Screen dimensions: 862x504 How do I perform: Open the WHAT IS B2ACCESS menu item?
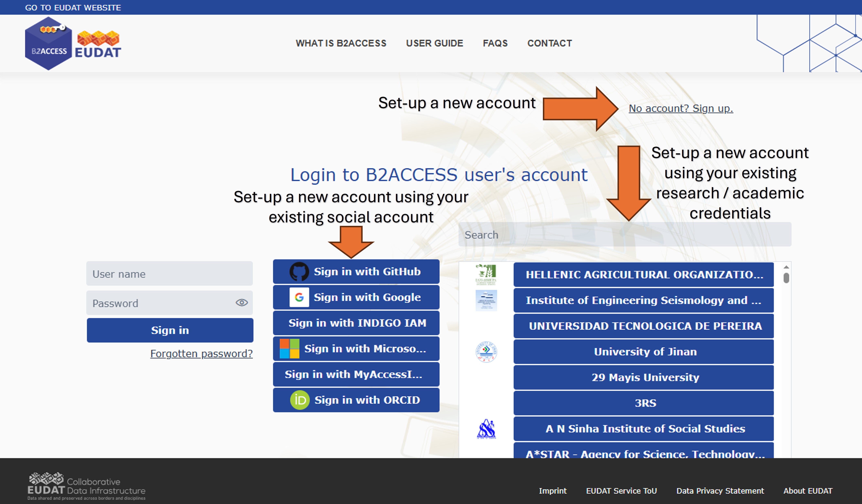pos(341,43)
